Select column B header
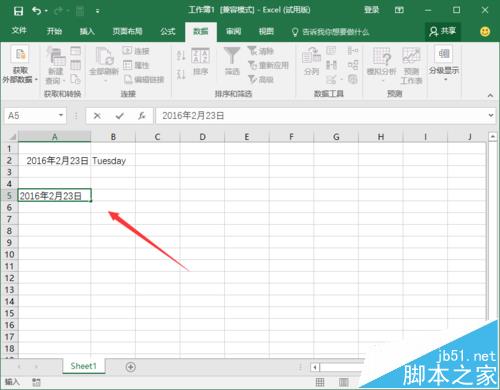500x390 pixels. coord(113,137)
